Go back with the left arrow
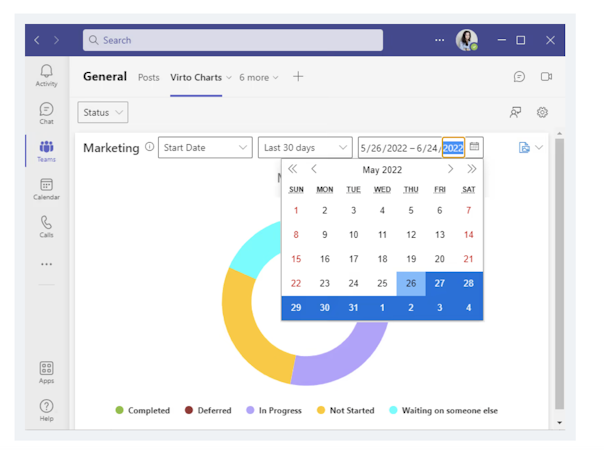 [37, 40]
